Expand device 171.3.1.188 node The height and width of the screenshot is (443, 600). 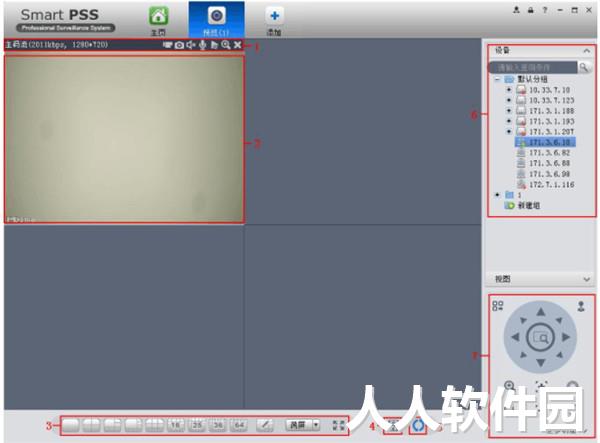point(509,111)
